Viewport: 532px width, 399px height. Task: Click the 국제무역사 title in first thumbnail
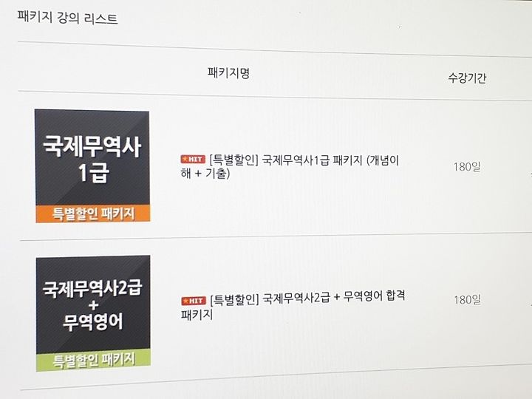(x=92, y=146)
